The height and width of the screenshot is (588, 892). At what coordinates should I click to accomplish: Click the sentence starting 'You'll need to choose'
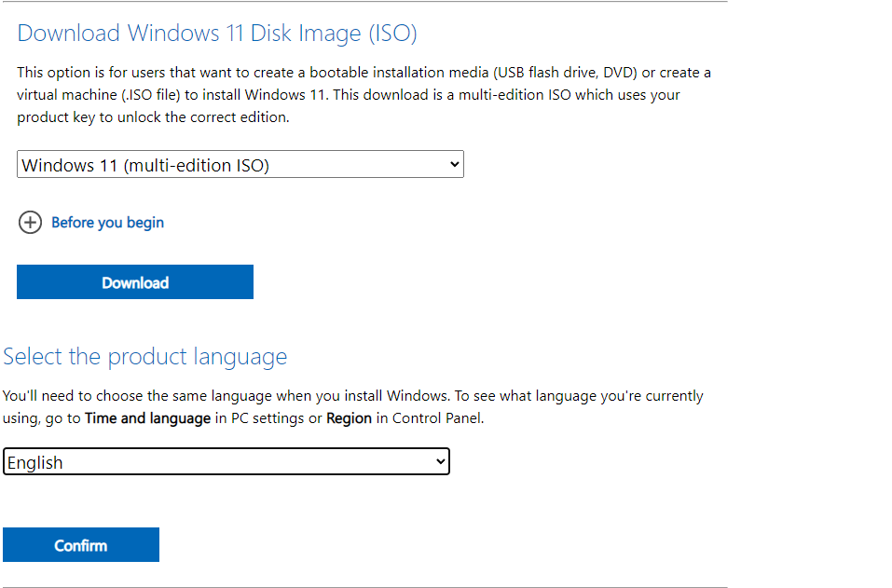point(352,396)
